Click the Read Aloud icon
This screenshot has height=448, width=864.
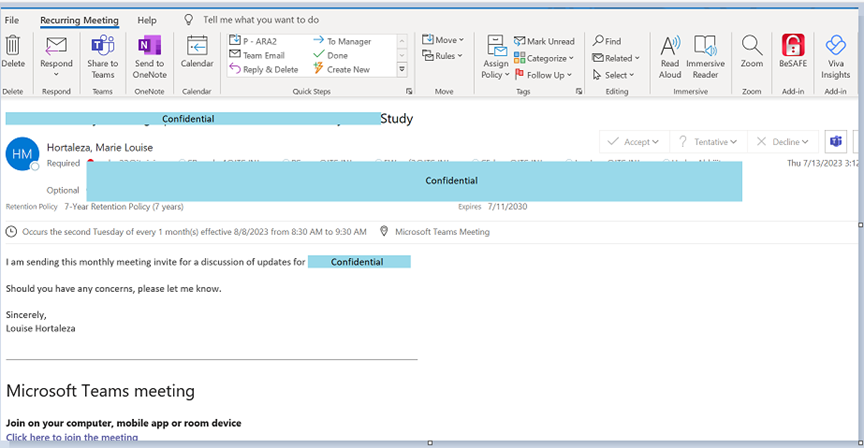coord(670,45)
